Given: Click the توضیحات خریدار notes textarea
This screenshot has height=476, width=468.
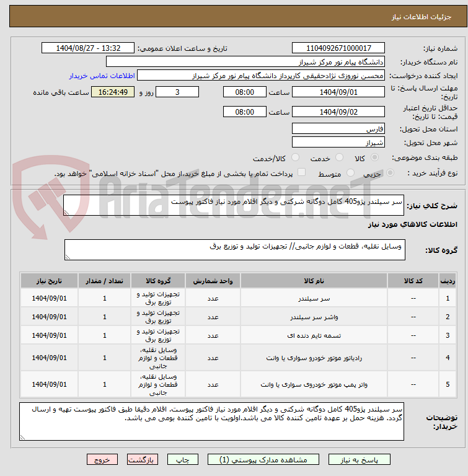Looking at the screenshot, I should [211, 421].
